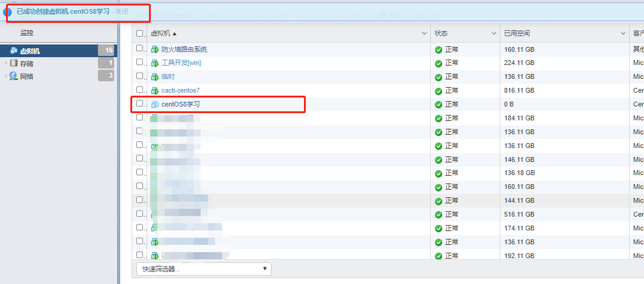Click the 3 count badge beside 网络

pos(106,75)
